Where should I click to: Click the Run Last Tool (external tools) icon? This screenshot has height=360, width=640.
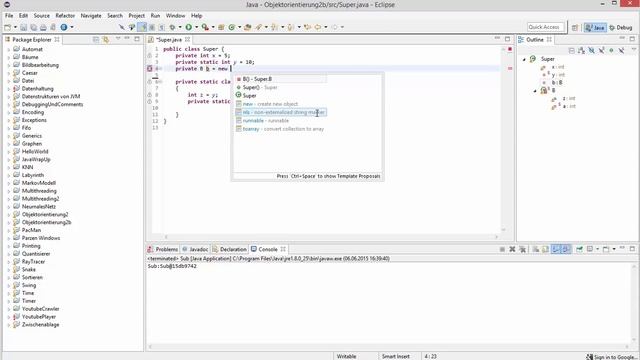pyautogui.click(x=205, y=27)
